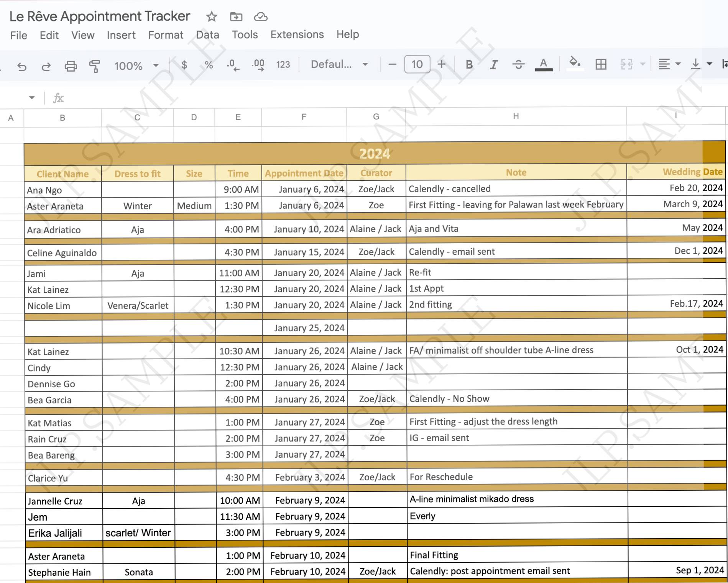The width and height of the screenshot is (728, 583).
Task: Open the borders tool
Action: [601, 64]
